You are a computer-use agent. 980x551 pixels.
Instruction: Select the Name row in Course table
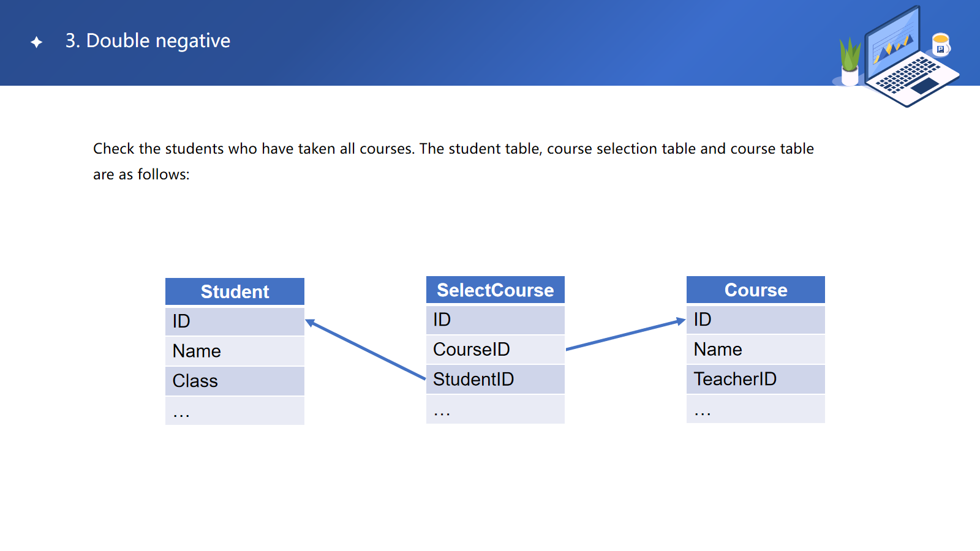(x=755, y=350)
